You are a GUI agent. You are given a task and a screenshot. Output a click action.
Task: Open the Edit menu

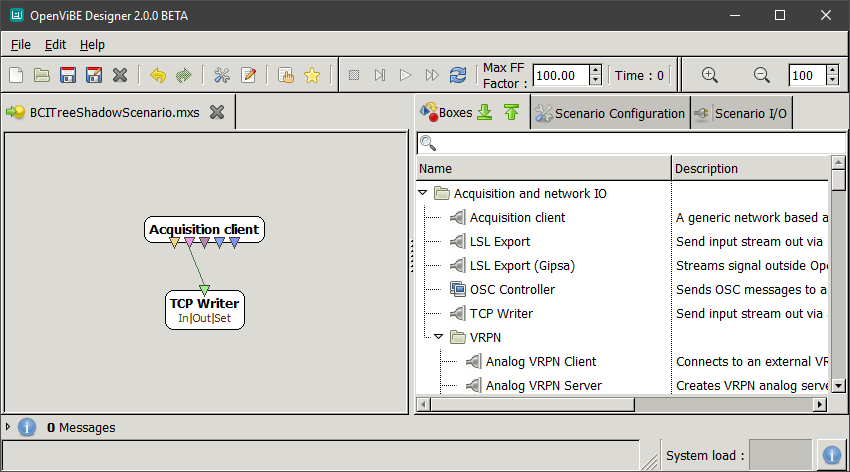pos(55,44)
